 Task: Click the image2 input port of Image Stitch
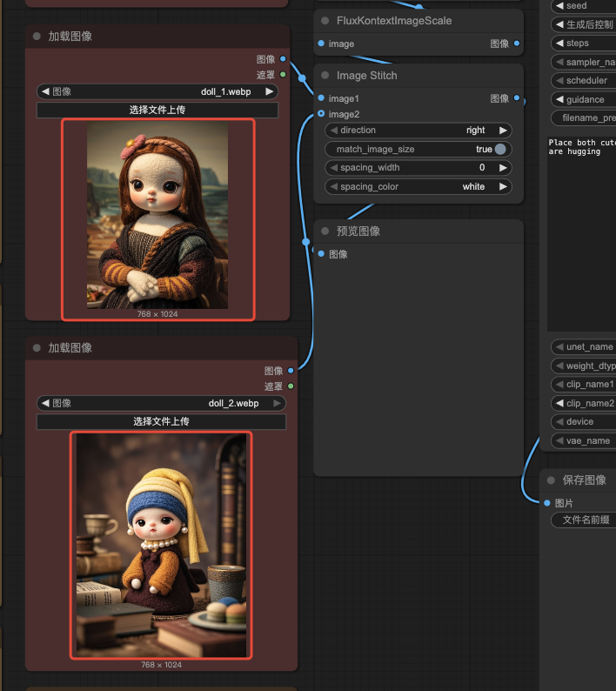321,114
